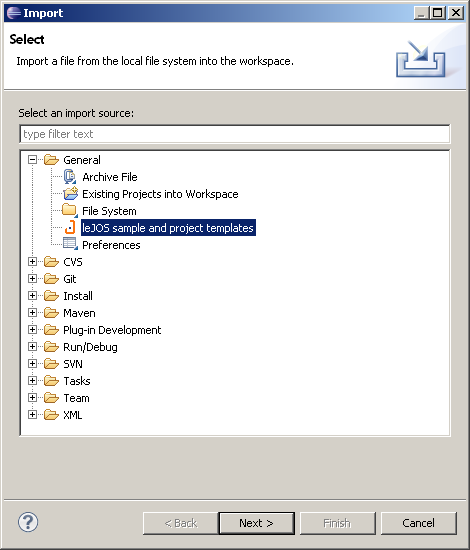Click the Git folder icon
Image resolution: width=470 pixels, height=550 pixels.
coord(51,279)
